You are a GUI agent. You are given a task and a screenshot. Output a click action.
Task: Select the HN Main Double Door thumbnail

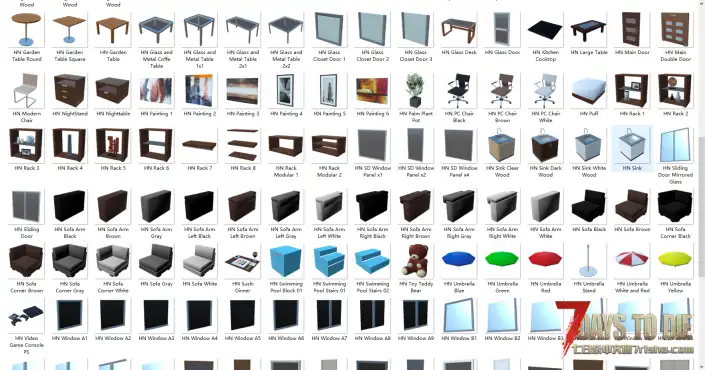click(x=675, y=29)
